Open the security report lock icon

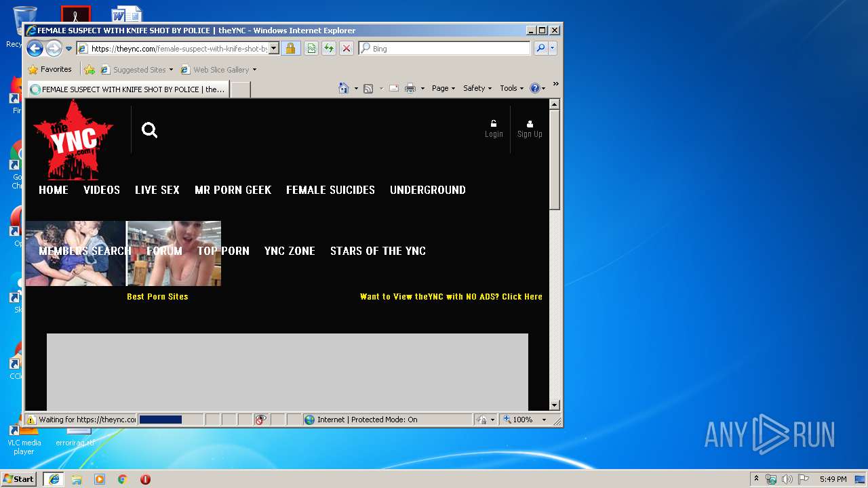[290, 49]
